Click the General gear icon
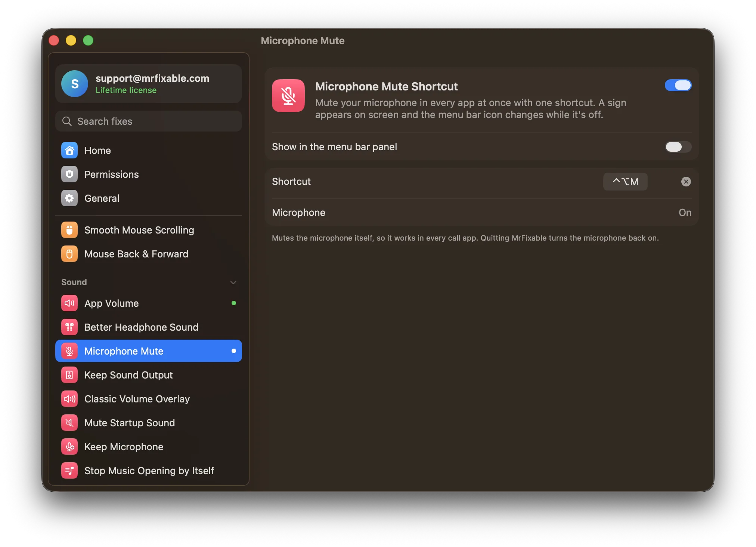 69,198
